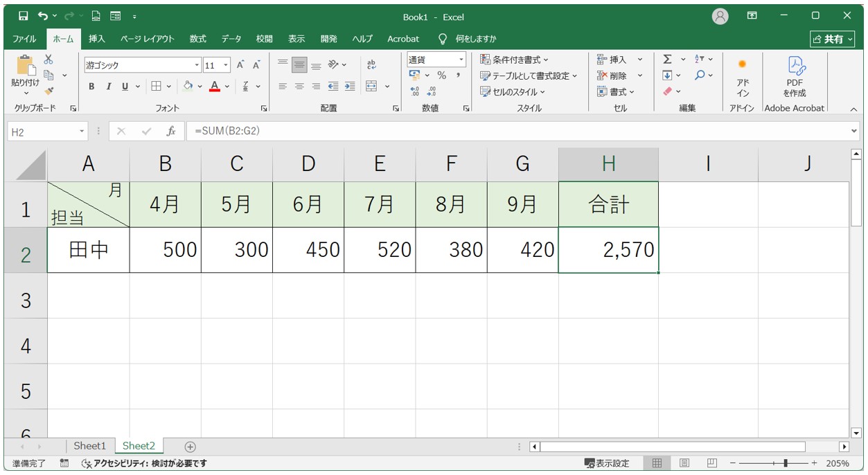Image resolution: width=868 pixels, height=475 pixels.
Task: Click the borders grid icon
Action: (156, 87)
